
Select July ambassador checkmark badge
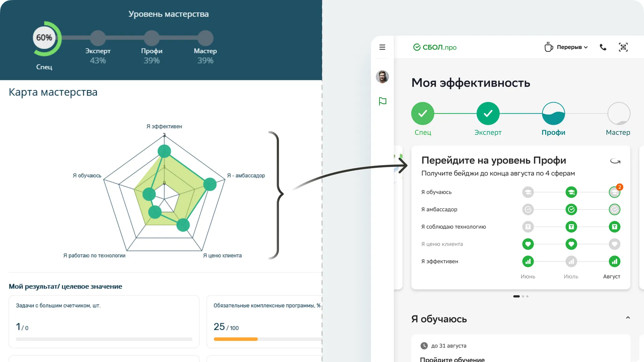[571, 209]
